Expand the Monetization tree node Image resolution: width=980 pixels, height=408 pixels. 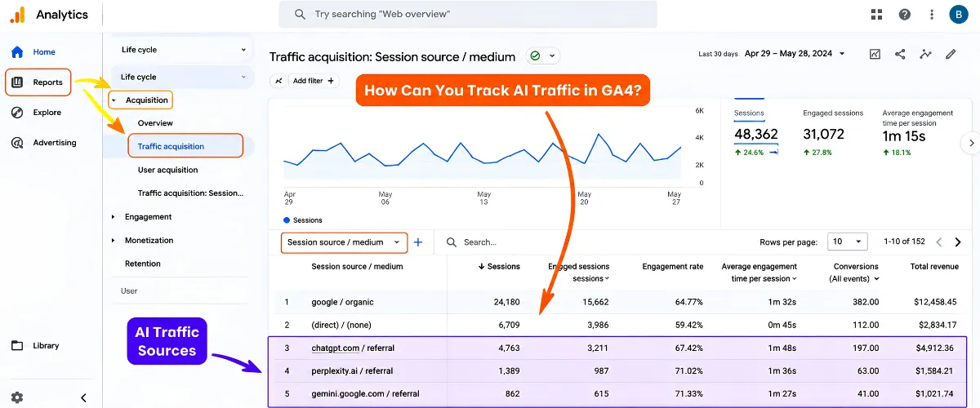pyautogui.click(x=114, y=241)
